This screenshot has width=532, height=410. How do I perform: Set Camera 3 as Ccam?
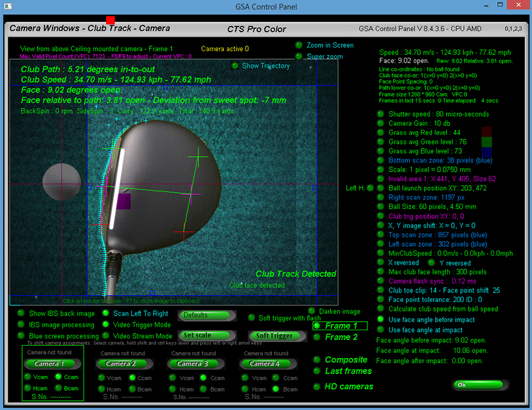coord(203,377)
